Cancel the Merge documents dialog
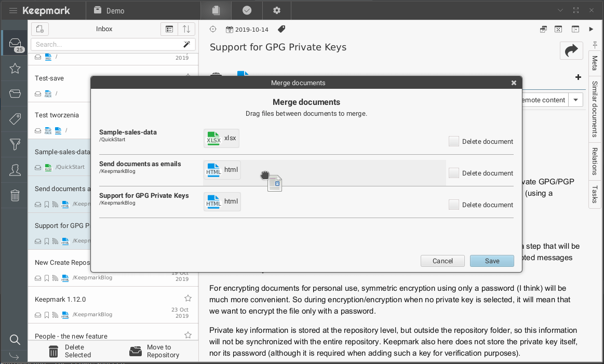604x364 pixels. [x=442, y=261]
